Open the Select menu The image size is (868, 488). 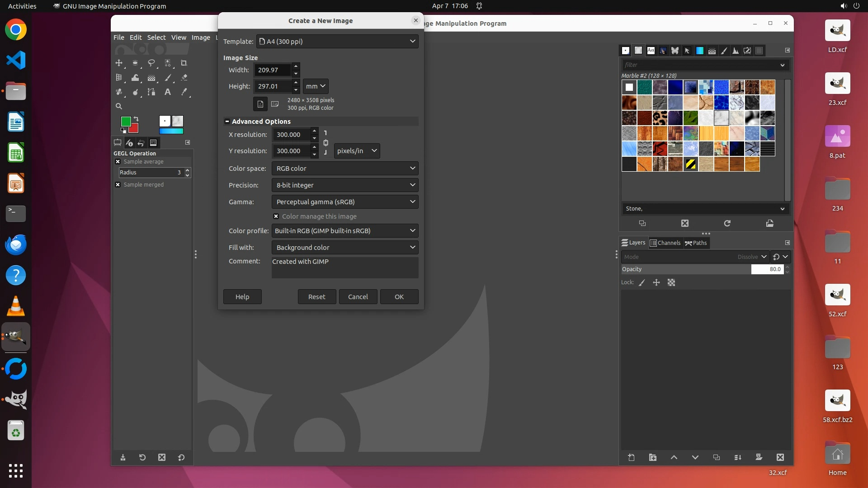(156, 38)
